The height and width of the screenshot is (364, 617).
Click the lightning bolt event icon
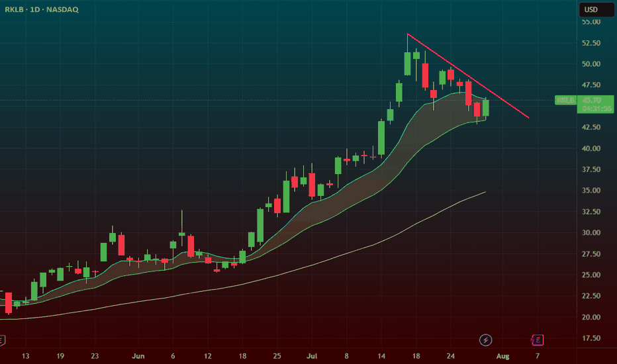pos(485,340)
